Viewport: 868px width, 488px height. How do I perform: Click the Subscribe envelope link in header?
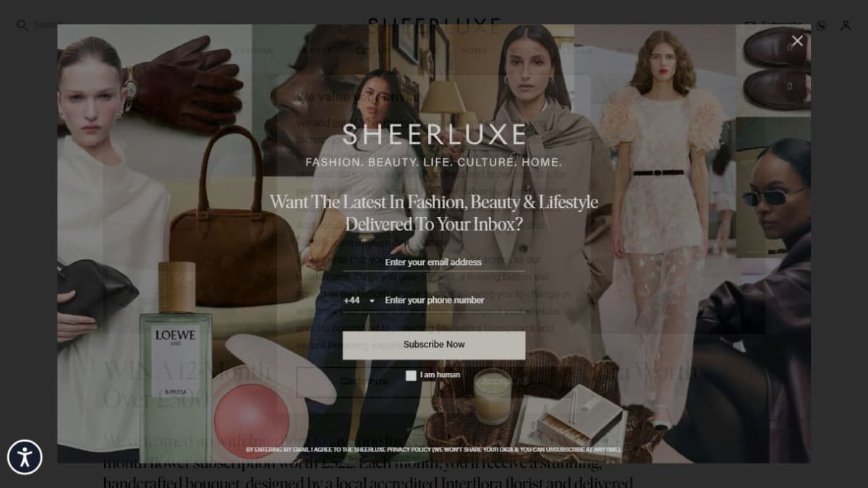point(774,24)
